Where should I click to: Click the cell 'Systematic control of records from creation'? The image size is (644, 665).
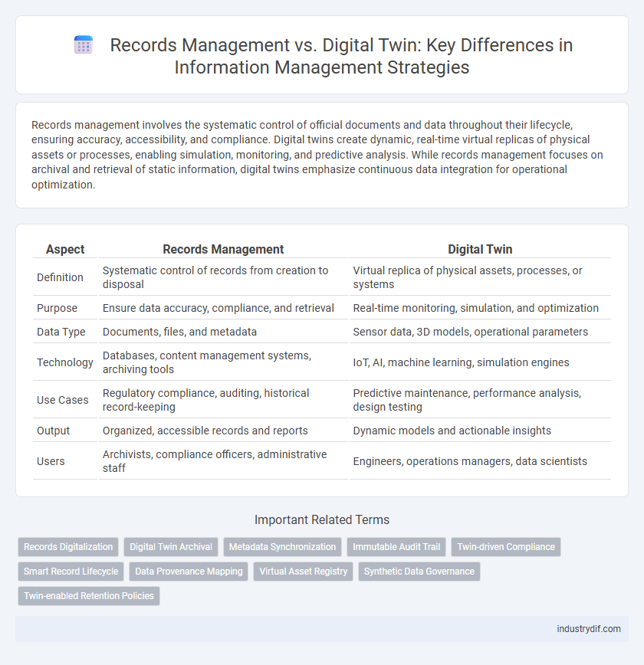[223, 277]
